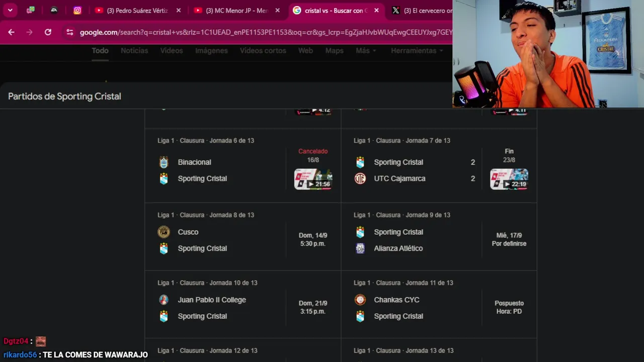Click the 'Mié, 17/9 Por definirse' match time
Viewport: 644px width, 362px height.
coord(509,239)
